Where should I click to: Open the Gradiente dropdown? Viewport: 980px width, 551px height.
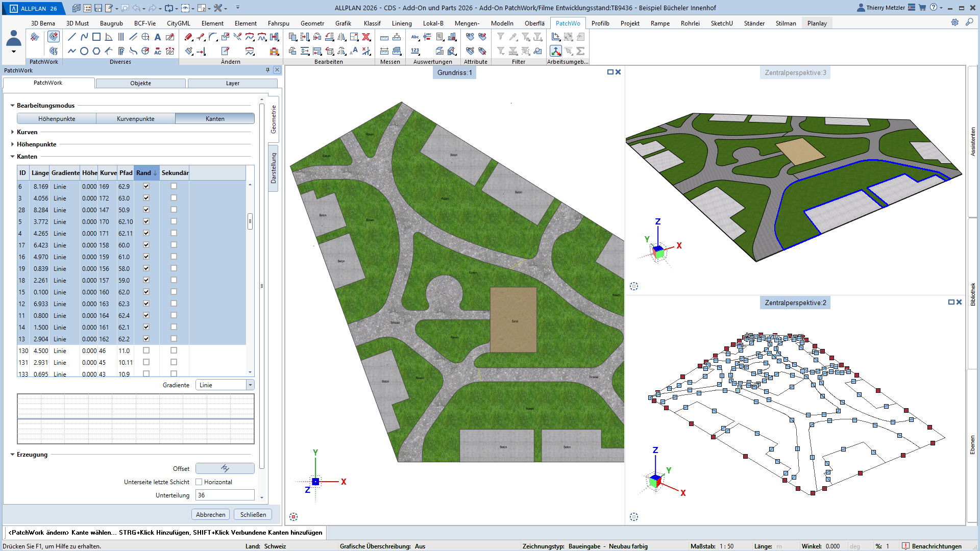(250, 385)
